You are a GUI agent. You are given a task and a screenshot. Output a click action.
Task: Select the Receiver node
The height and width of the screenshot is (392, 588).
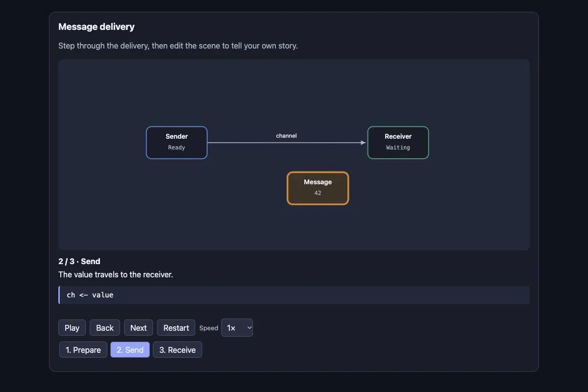click(x=398, y=143)
